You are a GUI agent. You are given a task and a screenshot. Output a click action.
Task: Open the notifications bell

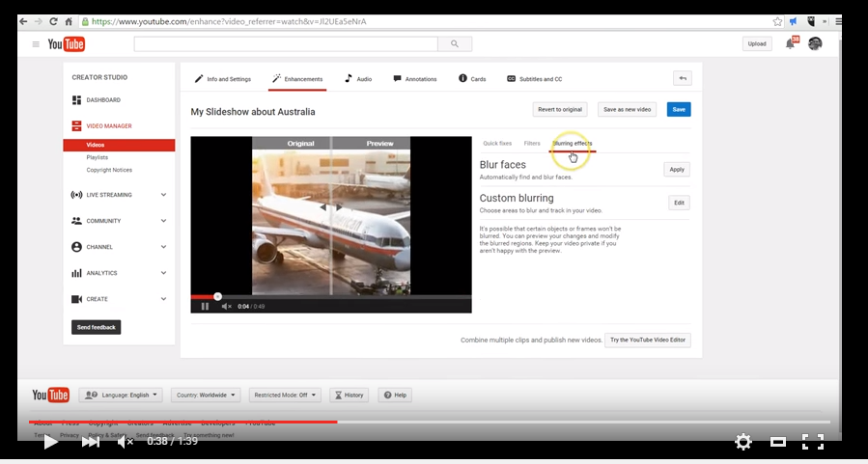click(x=790, y=44)
